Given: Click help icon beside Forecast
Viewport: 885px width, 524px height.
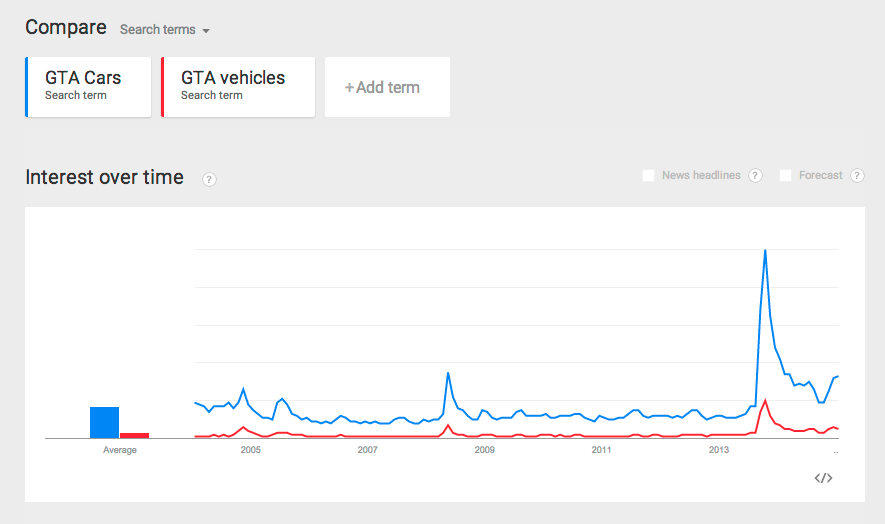Looking at the screenshot, I should point(857,176).
